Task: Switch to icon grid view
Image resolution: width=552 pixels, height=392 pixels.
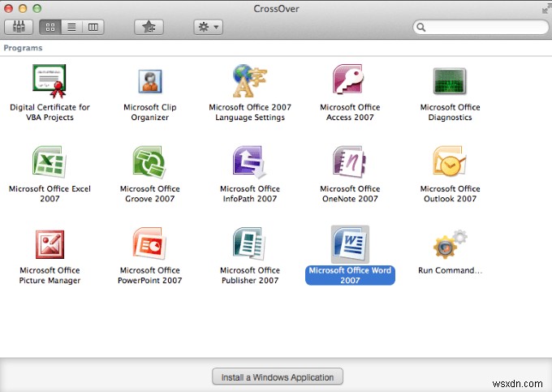Action: pos(50,27)
